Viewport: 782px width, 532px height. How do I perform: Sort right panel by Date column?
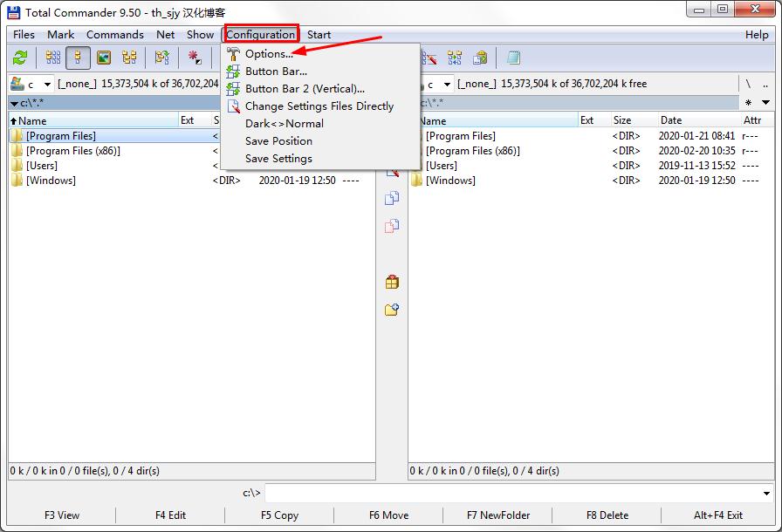point(698,120)
